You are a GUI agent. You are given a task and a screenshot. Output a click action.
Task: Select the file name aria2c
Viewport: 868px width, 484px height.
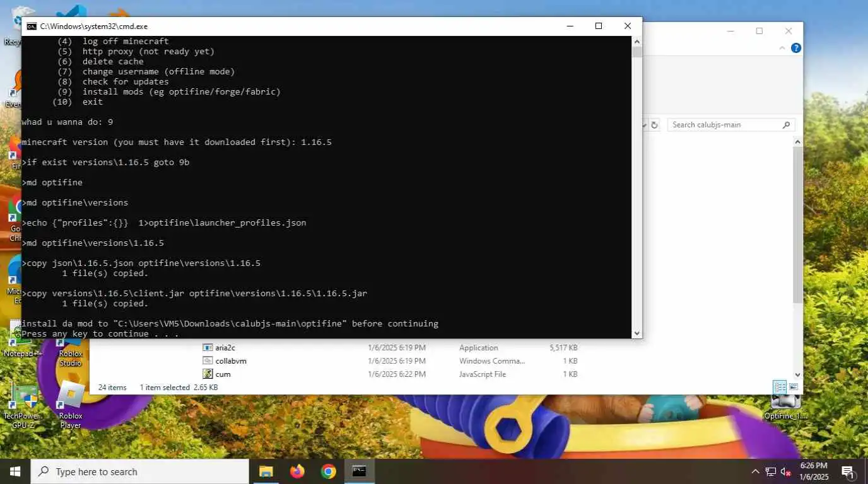225,347
